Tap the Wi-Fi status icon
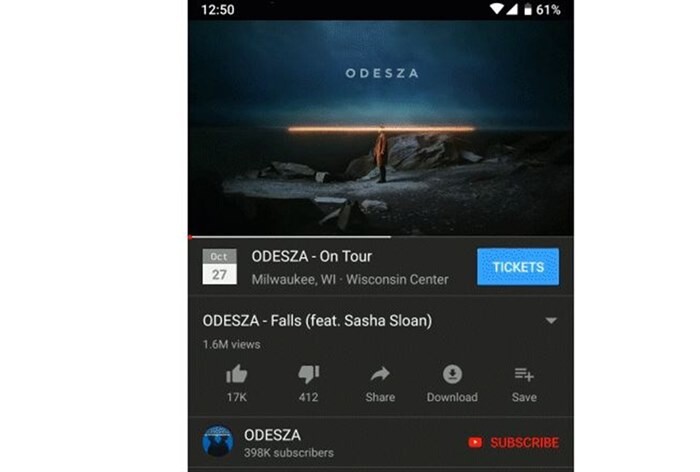 (x=496, y=9)
